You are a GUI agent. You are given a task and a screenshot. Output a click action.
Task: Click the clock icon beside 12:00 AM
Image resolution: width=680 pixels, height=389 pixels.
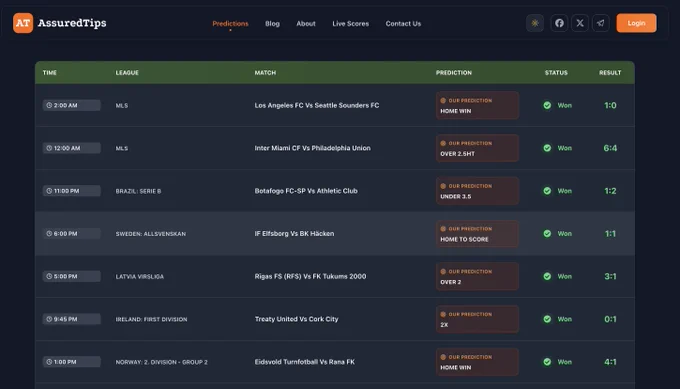[x=49, y=148]
